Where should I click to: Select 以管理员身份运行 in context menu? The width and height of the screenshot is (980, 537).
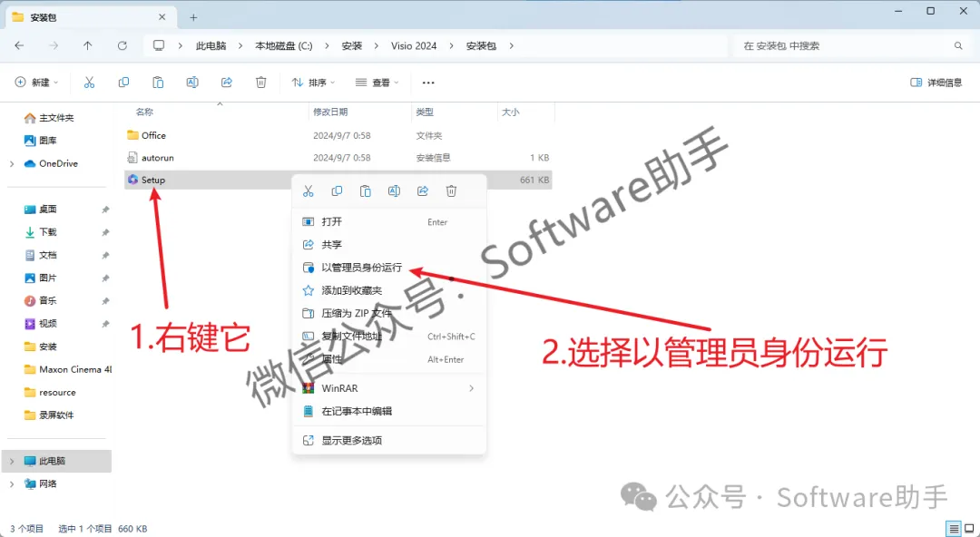(x=389, y=268)
